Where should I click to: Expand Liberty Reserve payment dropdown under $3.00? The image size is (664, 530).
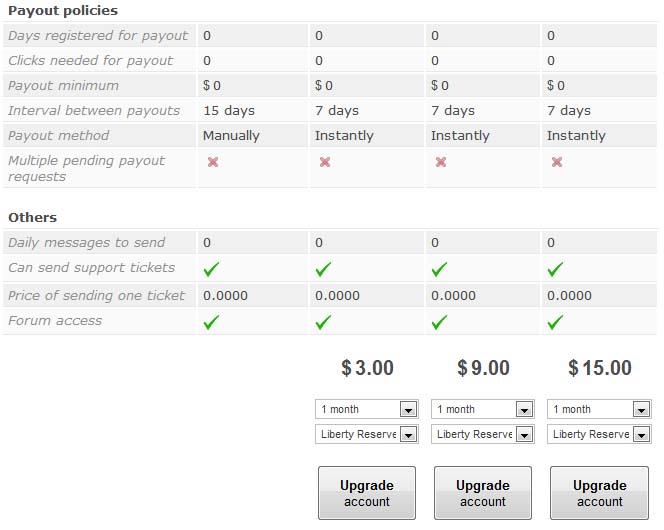click(x=367, y=434)
